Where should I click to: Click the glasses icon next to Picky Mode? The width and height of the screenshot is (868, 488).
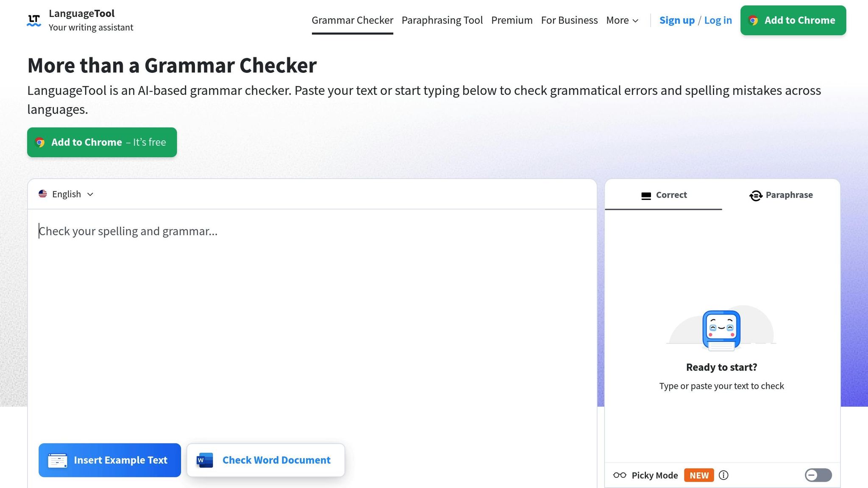coord(620,475)
